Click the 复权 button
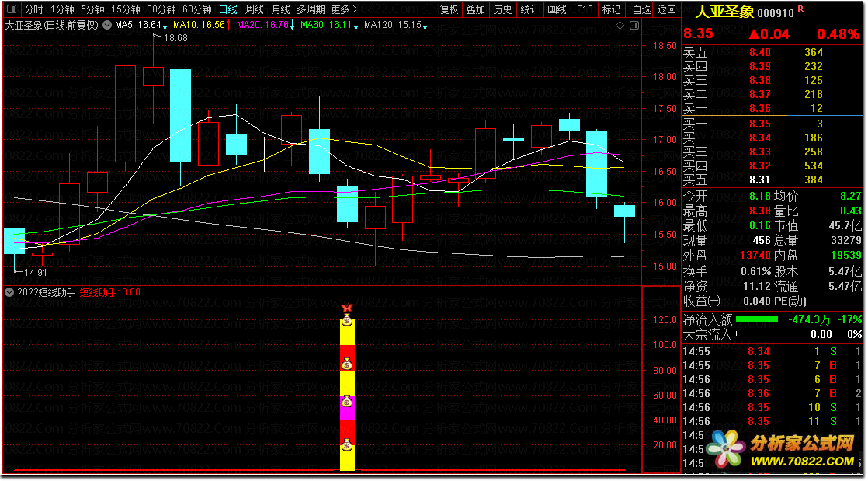This screenshot has width=868, height=481. point(449,9)
